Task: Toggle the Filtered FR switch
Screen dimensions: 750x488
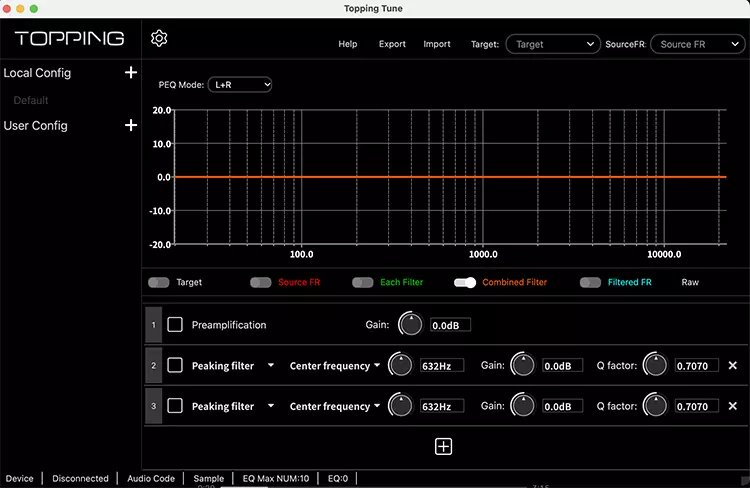Action: click(590, 282)
